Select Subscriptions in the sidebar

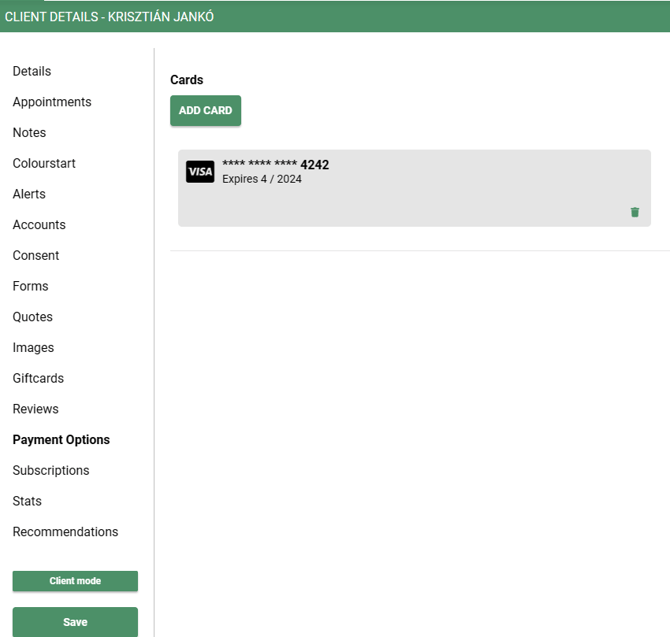pyautogui.click(x=51, y=470)
